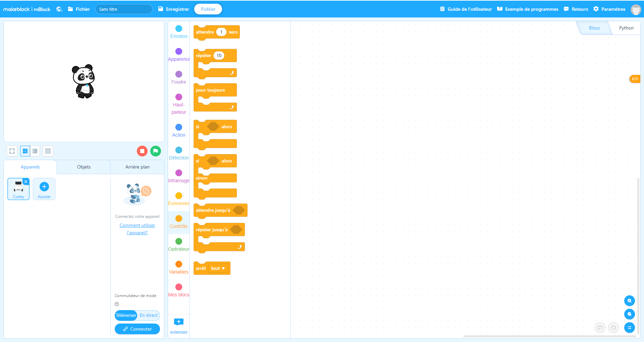Viewport: 644px width, 342px height.
Task: Open the Fichier menu
Action: tap(79, 9)
